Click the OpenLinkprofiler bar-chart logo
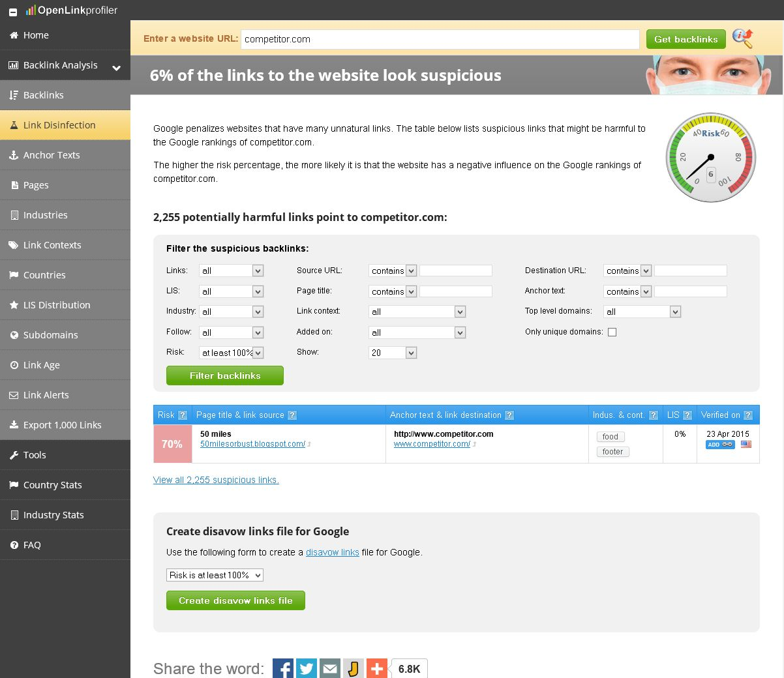This screenshot has height=678, width=784. coord(30,10)
